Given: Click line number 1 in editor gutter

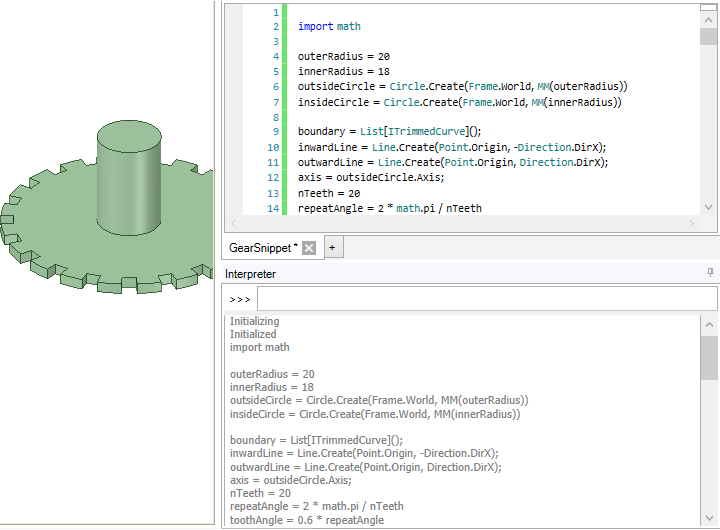Looking at the screenshot, I should pos(276,12).
